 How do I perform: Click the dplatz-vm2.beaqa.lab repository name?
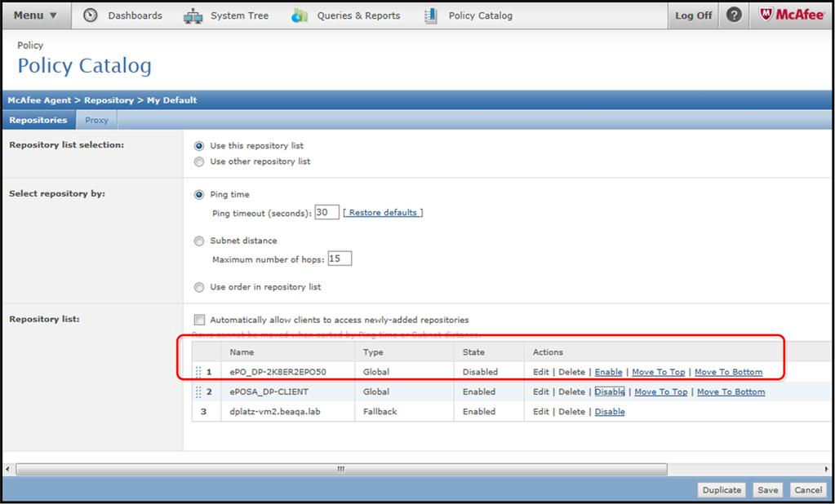[275, 411]
